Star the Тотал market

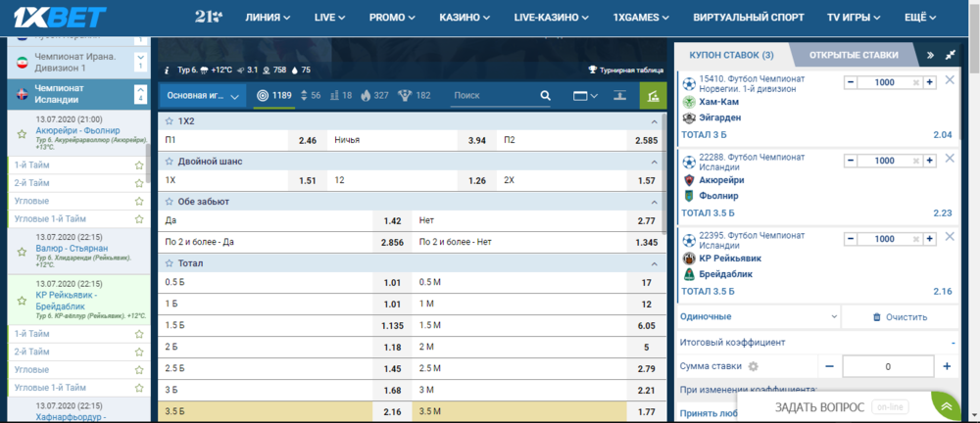point(169,263)
